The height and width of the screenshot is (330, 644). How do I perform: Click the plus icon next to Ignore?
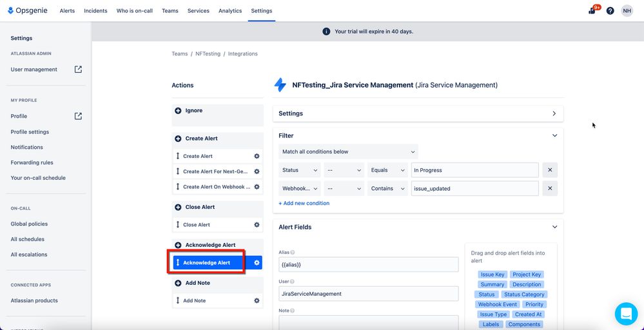[179, 110]
